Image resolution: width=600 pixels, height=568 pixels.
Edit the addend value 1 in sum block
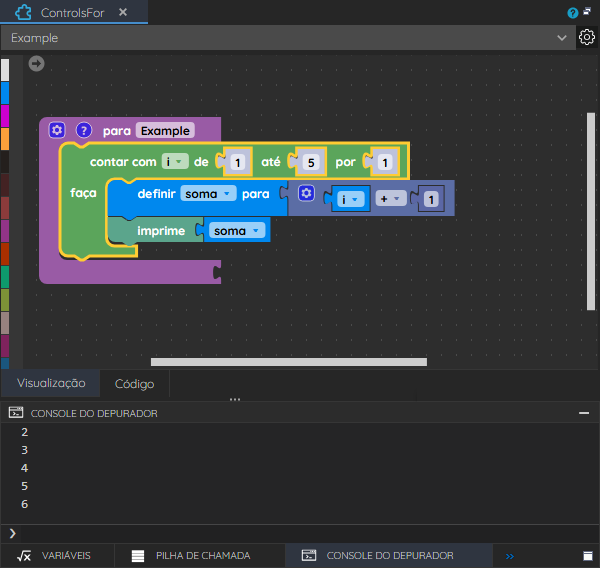tap(431, 199)
